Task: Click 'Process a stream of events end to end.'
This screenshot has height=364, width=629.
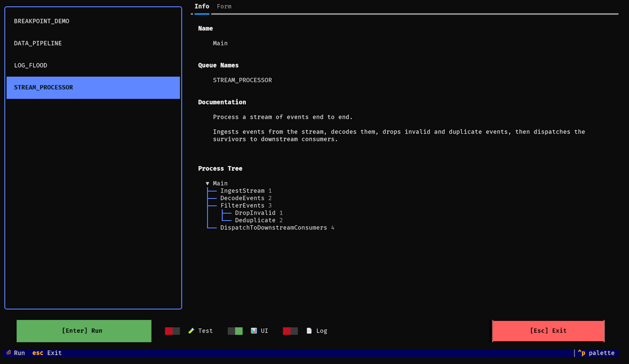Action: pyautogui.click(x=283, y=117)
